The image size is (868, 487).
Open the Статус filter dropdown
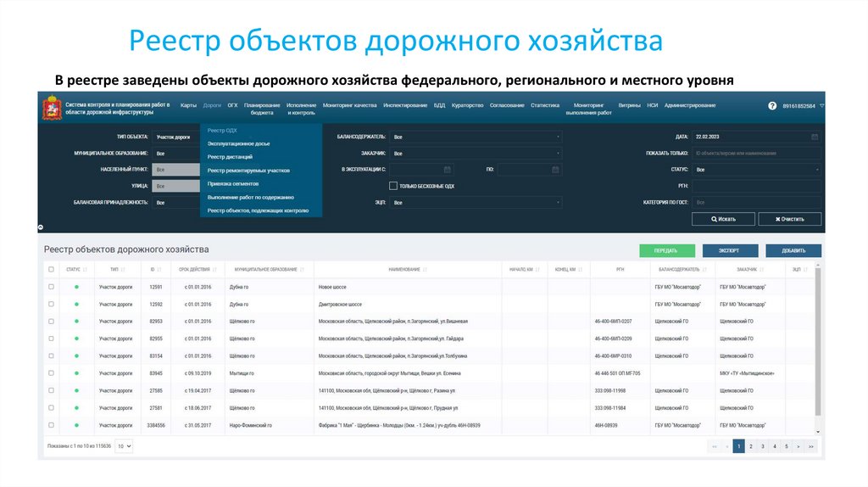(756, 170)
